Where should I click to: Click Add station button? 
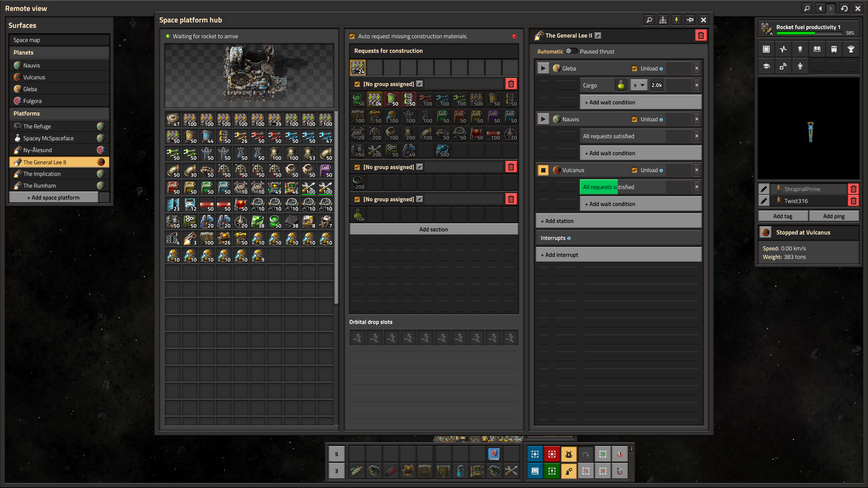click(x=618, y=221)
